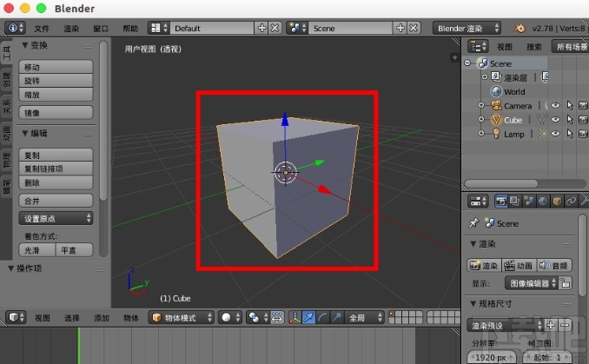Click the 合并 button
This screenshot has width=589, height=364.
coord(56,201)
